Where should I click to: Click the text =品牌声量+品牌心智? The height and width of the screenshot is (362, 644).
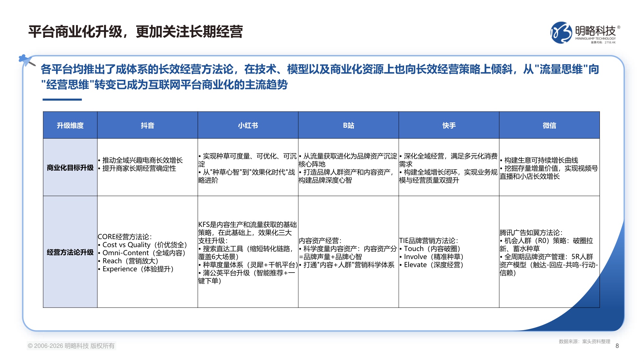coord(330,257)
